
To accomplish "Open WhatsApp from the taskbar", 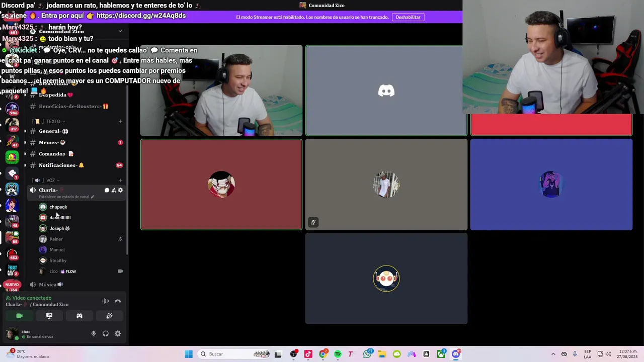I will tap(367, 354).
